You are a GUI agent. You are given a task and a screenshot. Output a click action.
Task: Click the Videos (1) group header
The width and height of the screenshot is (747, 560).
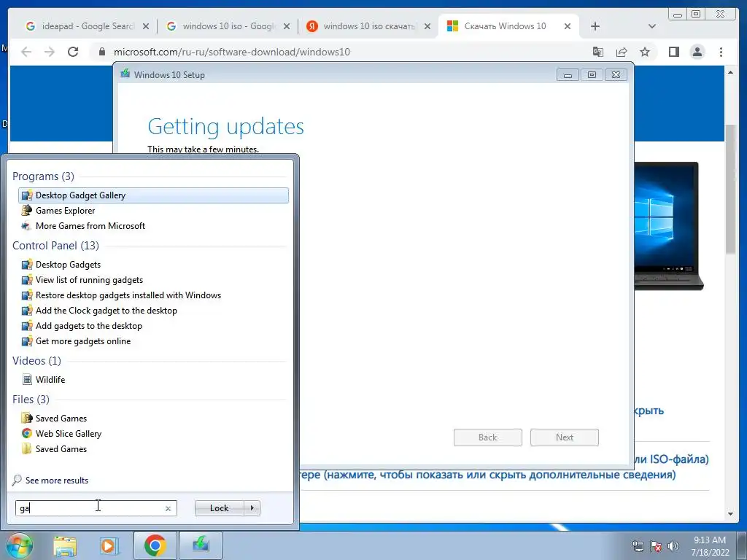click(x=36, y=360)
